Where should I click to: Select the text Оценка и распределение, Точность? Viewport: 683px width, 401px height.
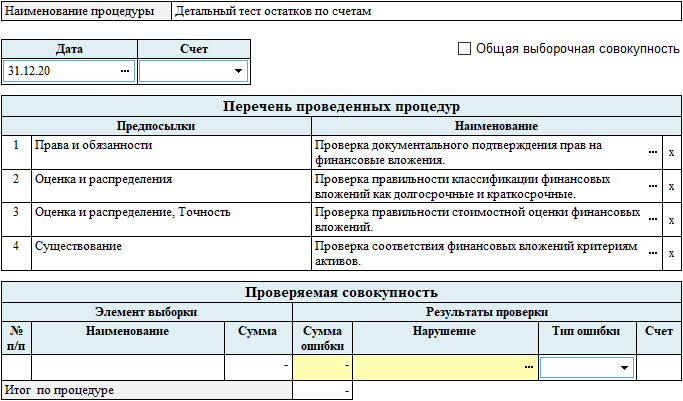(x=133, y=212)
